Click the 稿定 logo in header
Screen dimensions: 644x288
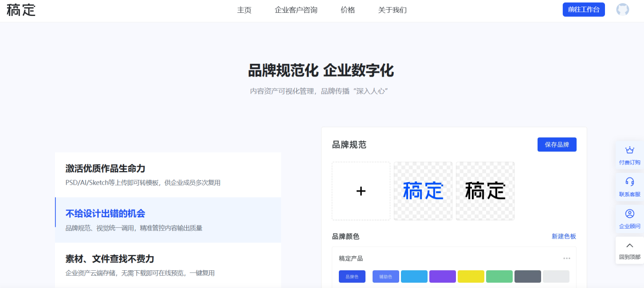tap(21, 10)
